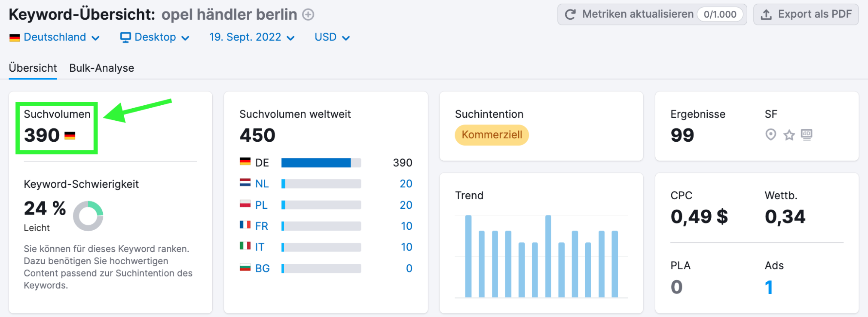
Task: Click the keyword text opel händler berlin
Action: [229, 15]
